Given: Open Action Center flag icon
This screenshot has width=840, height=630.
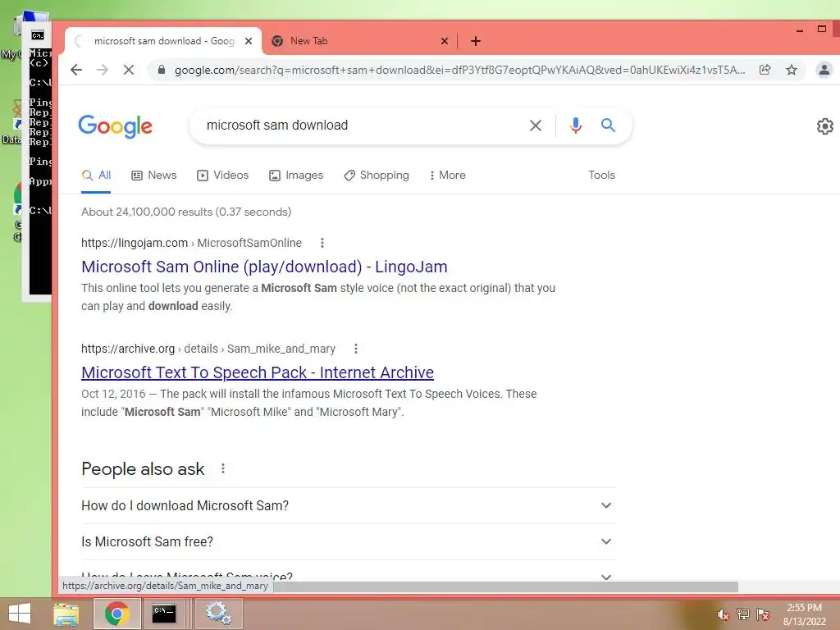Looking at the screenshot, I should pyautogui.click(x=763, y=614).
